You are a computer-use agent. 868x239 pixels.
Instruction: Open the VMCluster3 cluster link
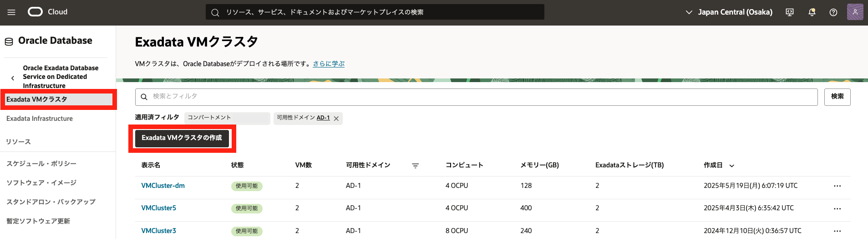click(158, 231)
